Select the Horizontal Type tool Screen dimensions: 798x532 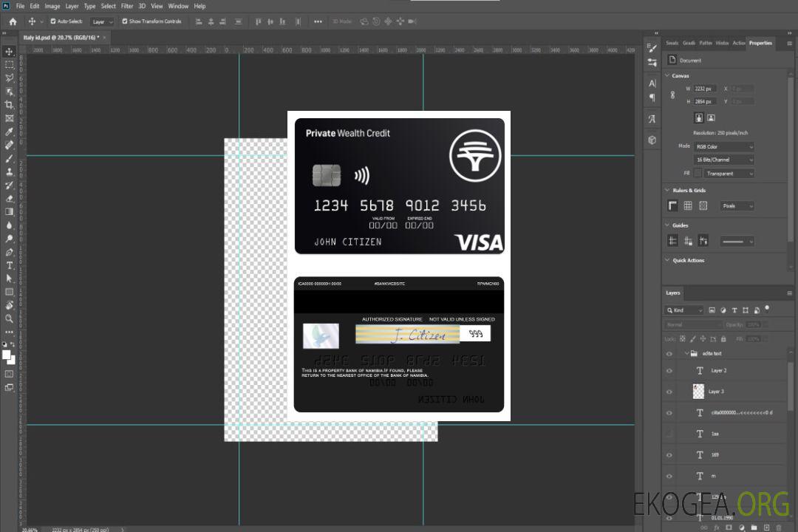coord(10,265)
